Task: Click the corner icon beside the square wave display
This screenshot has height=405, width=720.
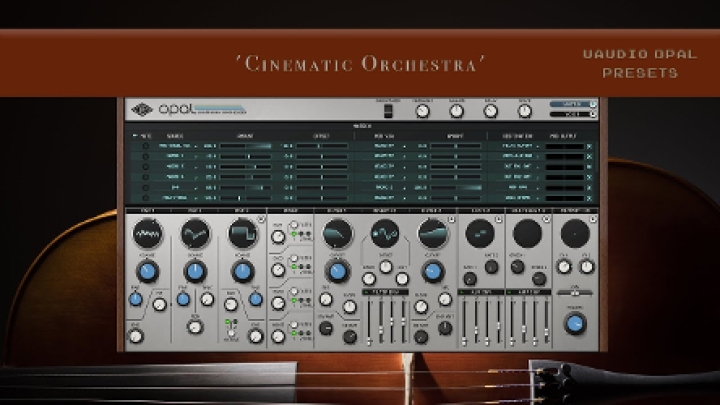Action: click(261, 219)
